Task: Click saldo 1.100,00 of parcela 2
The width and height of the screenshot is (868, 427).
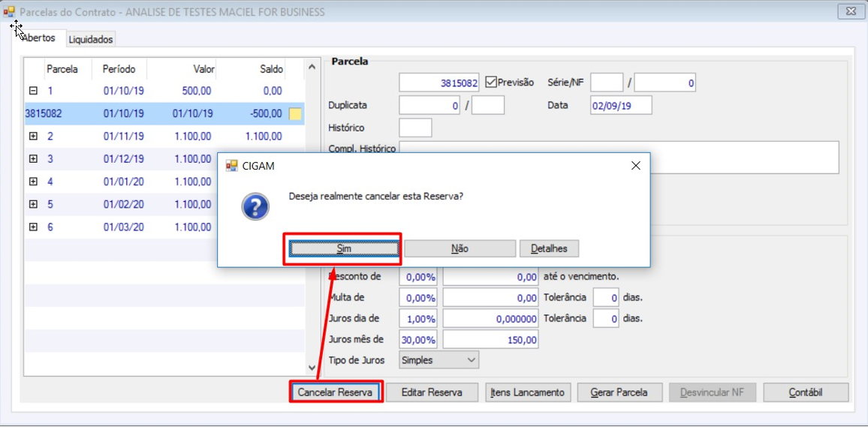Action: pos(263,136)
